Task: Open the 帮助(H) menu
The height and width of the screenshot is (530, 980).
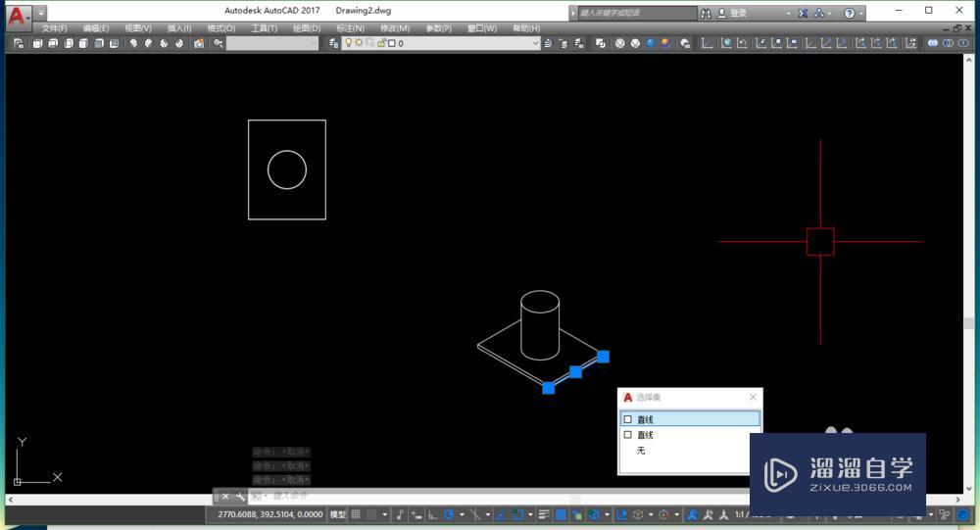Action: [526, 28]
